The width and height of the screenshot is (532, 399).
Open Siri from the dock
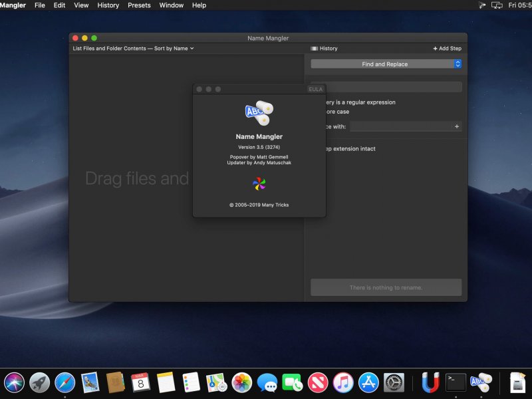(x=14, y=382)
